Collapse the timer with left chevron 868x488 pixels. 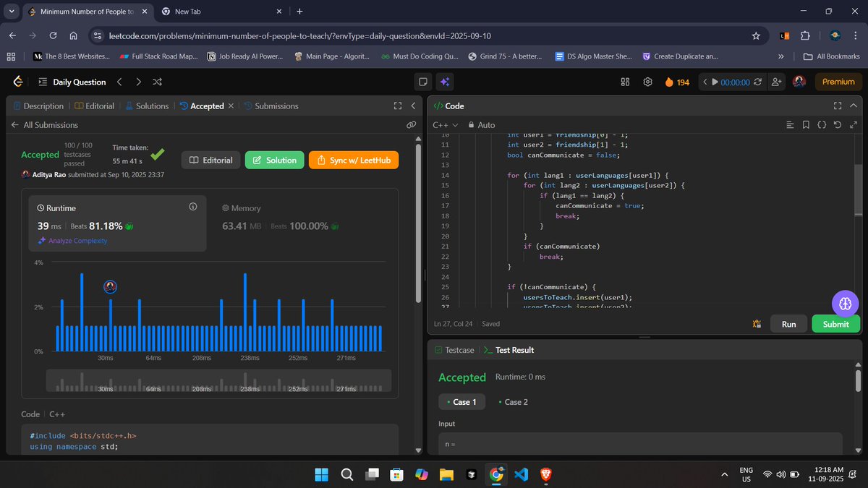tap(705, 82)
